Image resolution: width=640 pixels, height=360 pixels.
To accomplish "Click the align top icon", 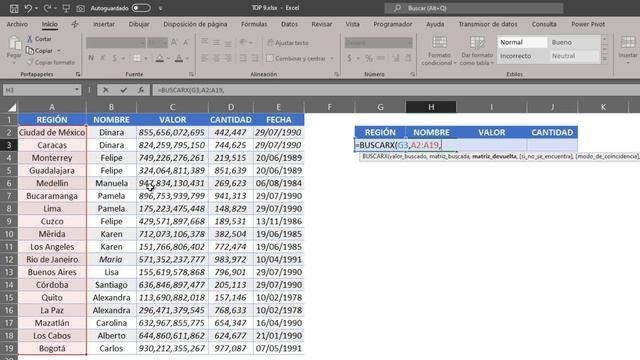I will click(x=204, y=42).
